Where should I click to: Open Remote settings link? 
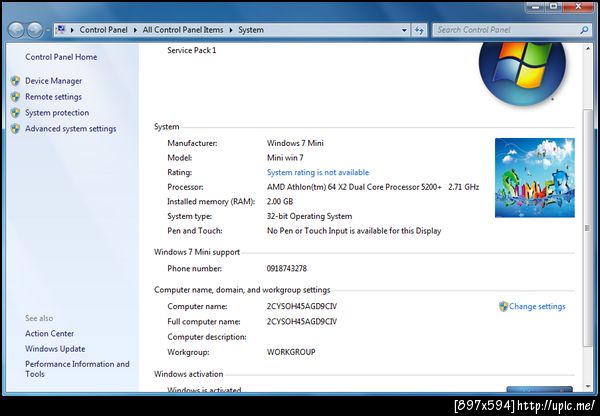pos(54,97)
